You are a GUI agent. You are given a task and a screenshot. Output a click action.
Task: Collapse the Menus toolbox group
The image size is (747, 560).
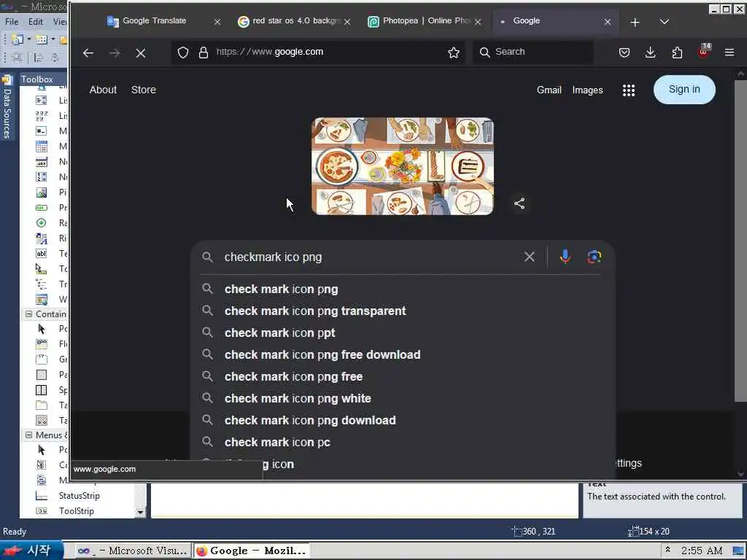[28, 435]
